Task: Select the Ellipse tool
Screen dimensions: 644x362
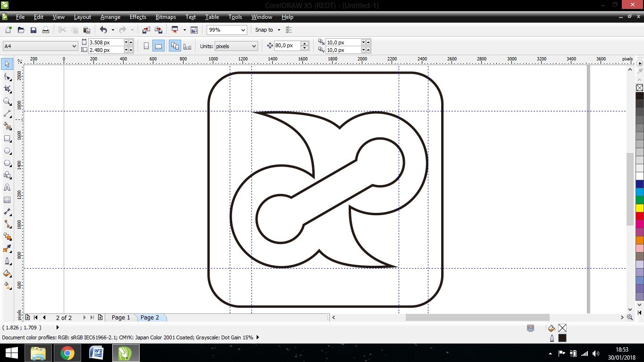Action: [7, 151]
